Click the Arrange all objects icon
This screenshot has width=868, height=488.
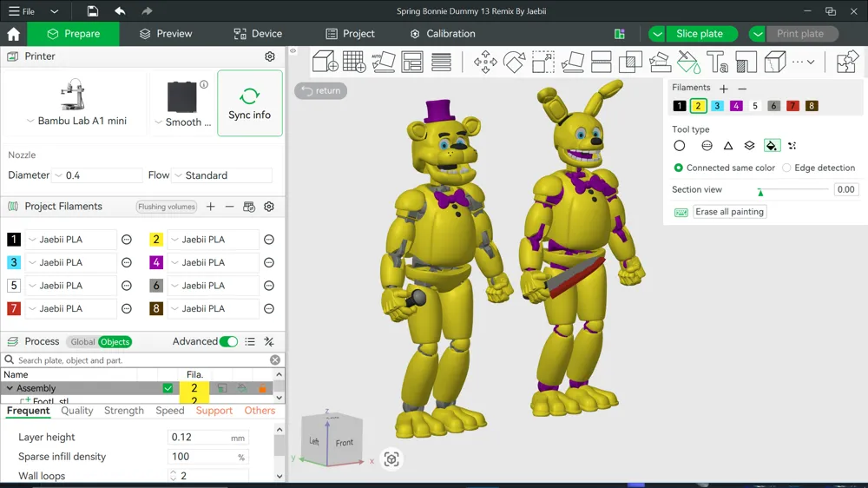tap(412, 62)
